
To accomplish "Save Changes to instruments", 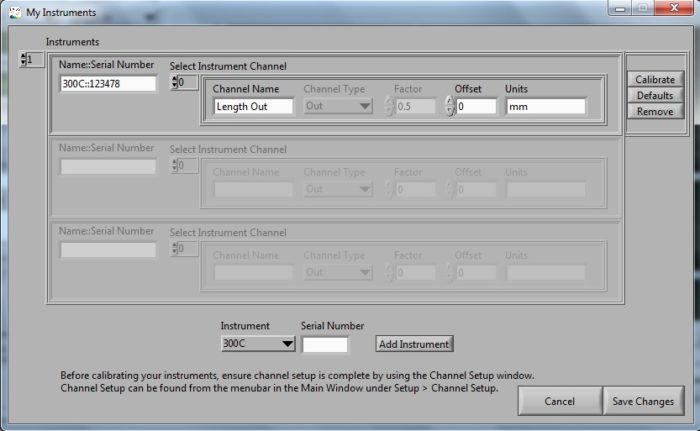I will point(643,401).
